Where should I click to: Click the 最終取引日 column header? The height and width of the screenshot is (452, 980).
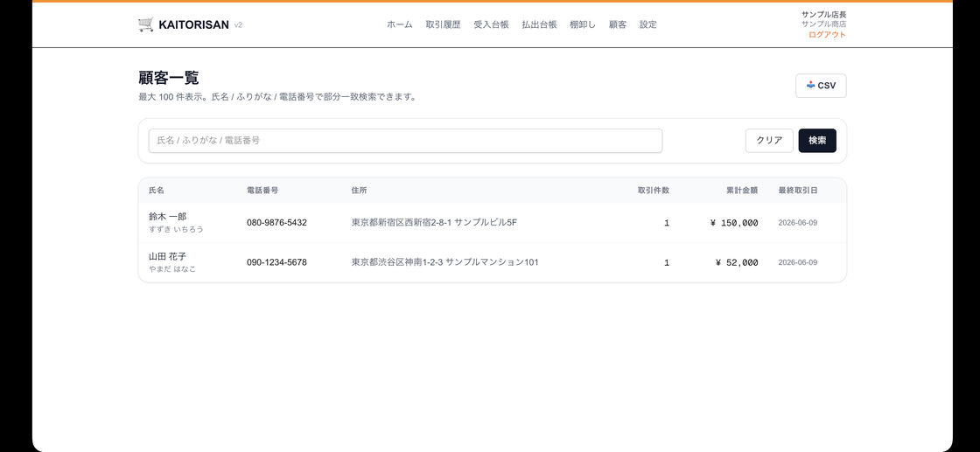tap(797, 191)
